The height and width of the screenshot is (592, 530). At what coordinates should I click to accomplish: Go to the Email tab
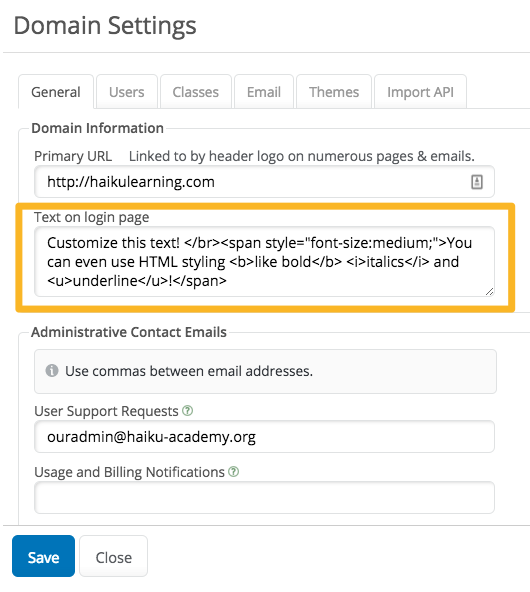click(x=264, y=92)
